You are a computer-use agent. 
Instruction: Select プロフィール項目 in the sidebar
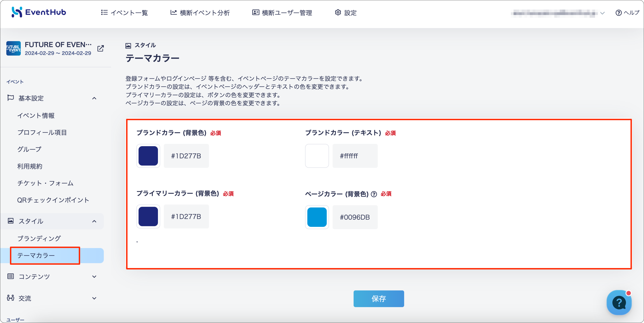(42, 133)
